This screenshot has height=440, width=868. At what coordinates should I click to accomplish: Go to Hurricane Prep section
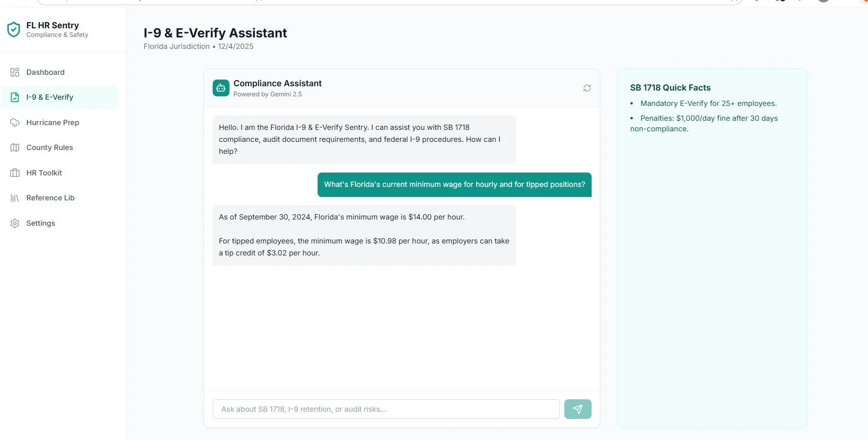[60, 123]
